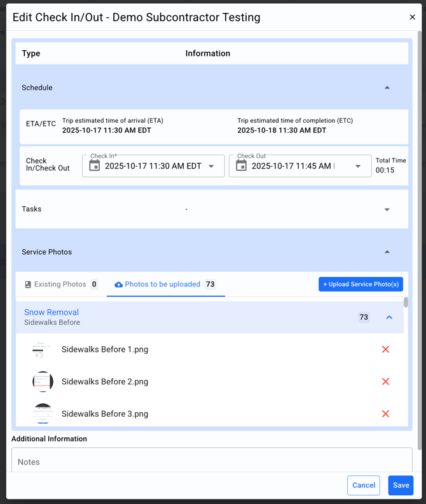426x504 pixels.
Task: Click the cloud upload icon on photos tab
Action: click(x=118, y=284)
